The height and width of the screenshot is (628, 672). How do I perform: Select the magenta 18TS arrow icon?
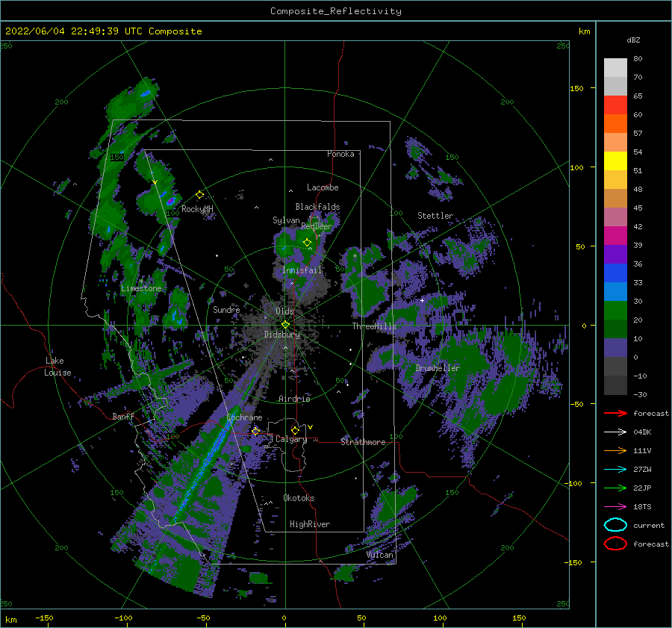coord(615,507)
